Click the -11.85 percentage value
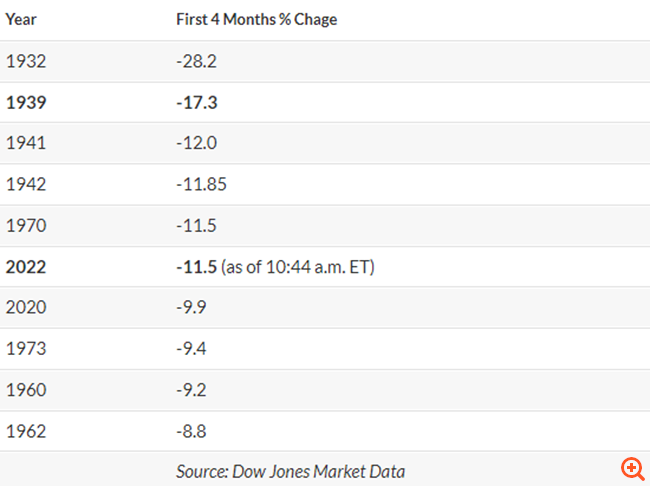The height and width of the screenshot is (486, 650). point(201,184)
